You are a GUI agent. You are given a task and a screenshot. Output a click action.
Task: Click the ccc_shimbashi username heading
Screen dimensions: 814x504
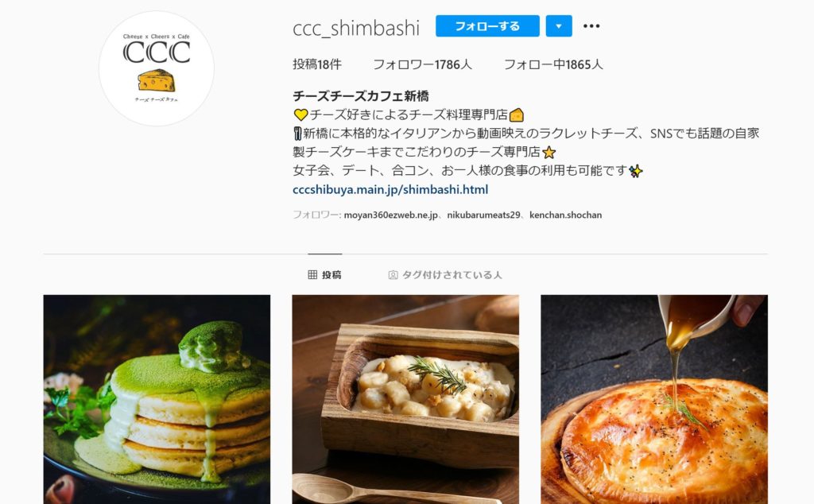(356, 28)
